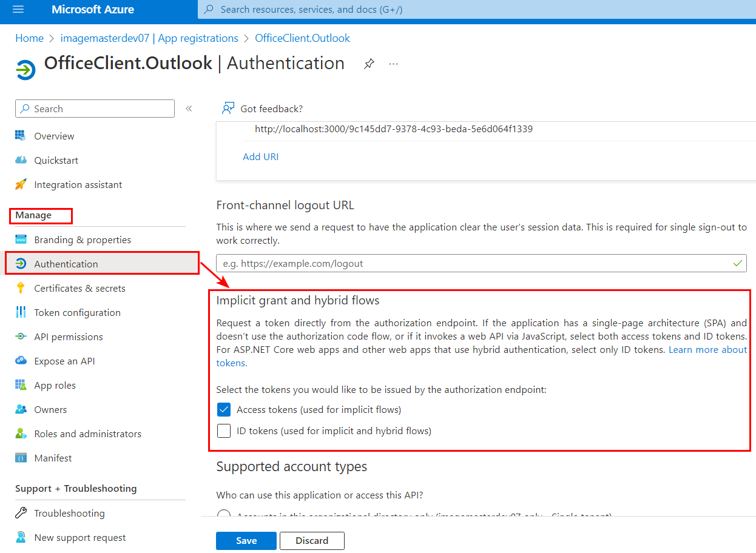The height and width of the screenshot is (553, 756).
Task: Go to Home breadcrumb link
Action: click(29, 38)
